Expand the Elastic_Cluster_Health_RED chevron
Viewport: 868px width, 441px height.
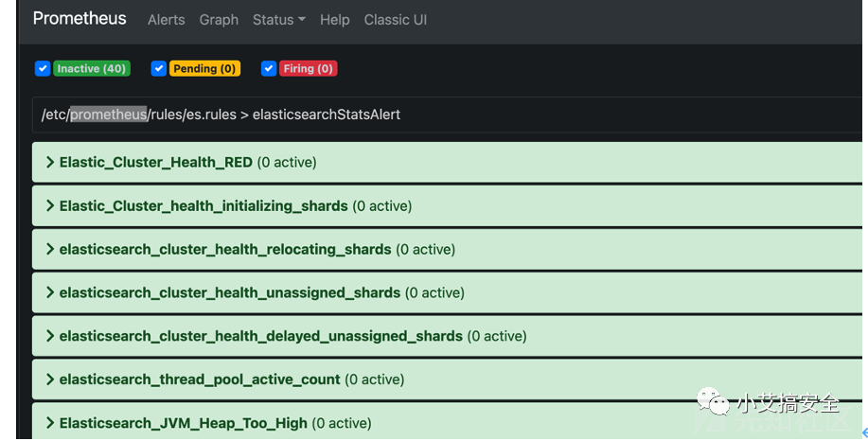[50, 162]
